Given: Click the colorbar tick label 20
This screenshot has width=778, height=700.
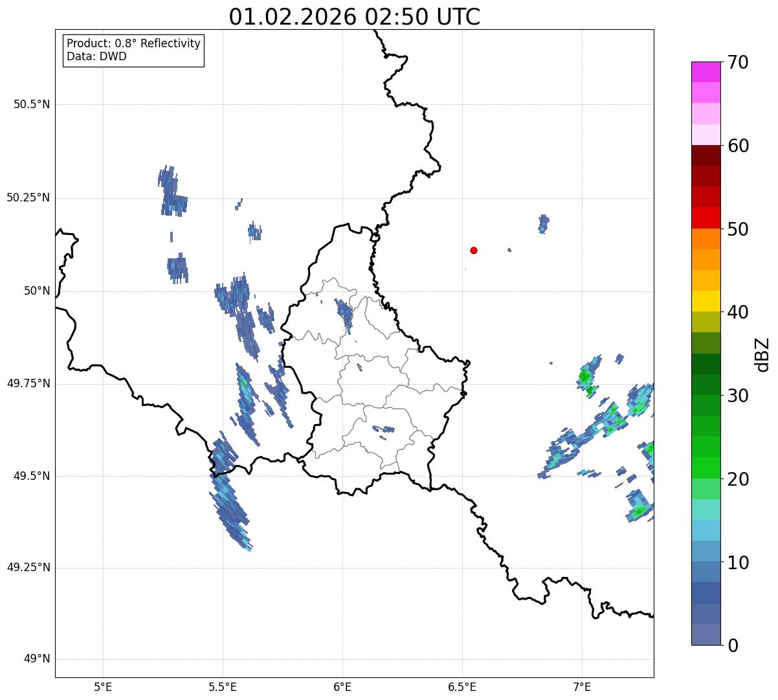Looking at the screenshot, I should (x=738, y=479).
